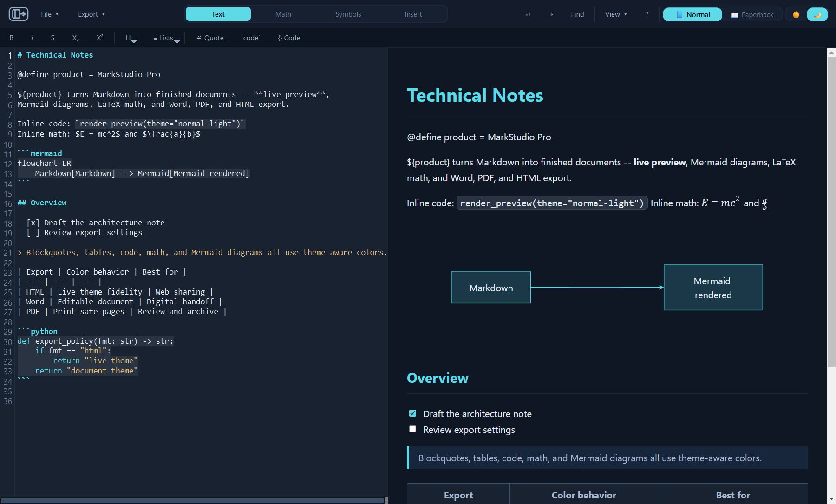Screen dimensions: 836x504
Task: Uncheck Draft the architecture note checkbox
Action: pos(412,413)
